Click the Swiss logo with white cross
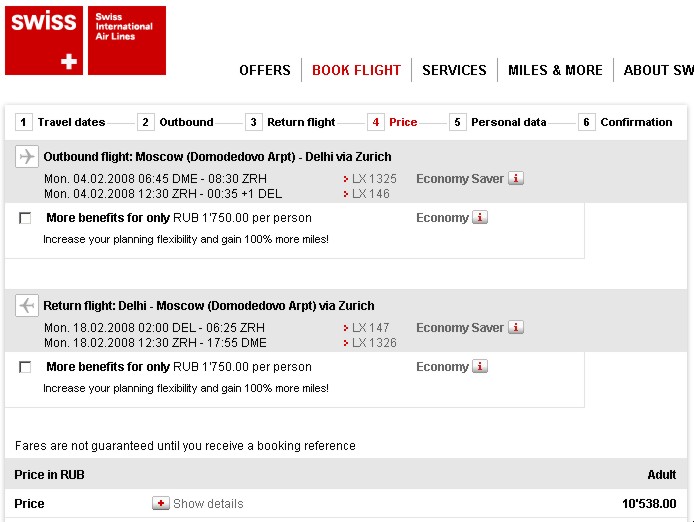694x522 pixels. [x=44, y=40]
